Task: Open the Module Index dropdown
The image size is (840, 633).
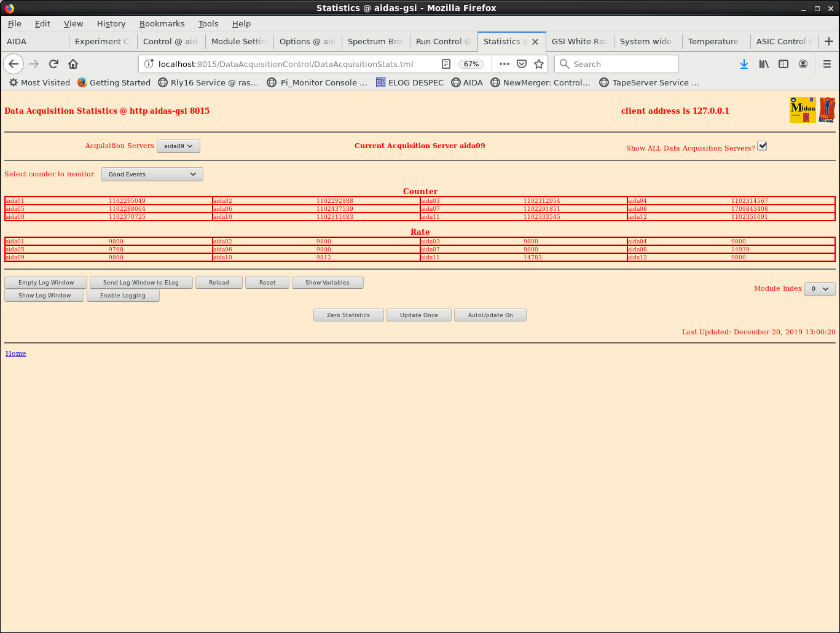Action: tap(819, 289)
